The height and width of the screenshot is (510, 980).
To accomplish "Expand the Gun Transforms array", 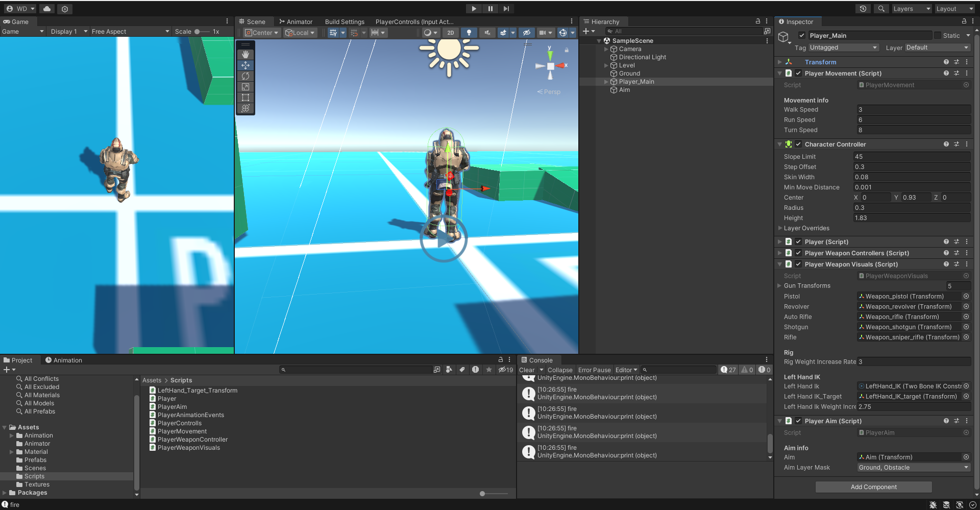I will [779, 286].
